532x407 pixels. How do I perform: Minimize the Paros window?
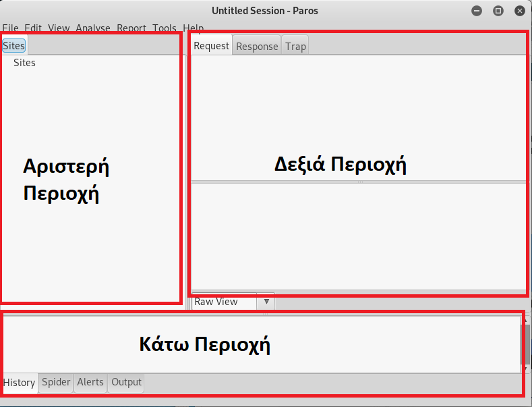pos(477,11)
